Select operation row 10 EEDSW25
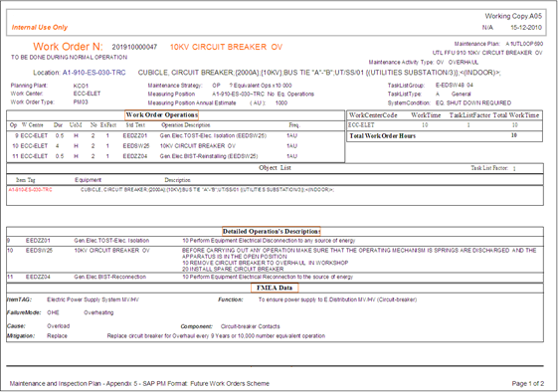558x392 pixels. point(175,146)
